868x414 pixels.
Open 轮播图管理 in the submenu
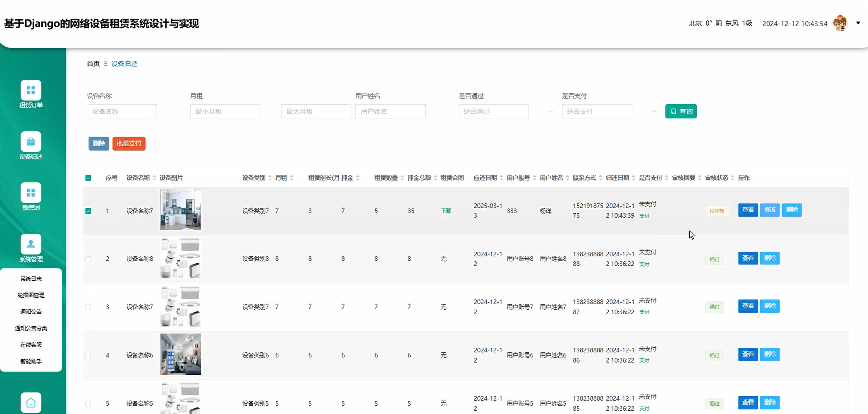31,295
